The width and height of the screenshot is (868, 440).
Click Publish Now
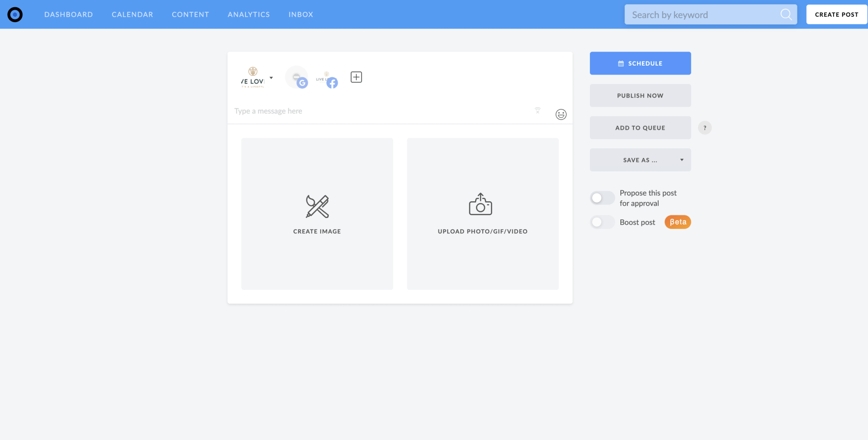pyautogui.click(x=640, y=95)
